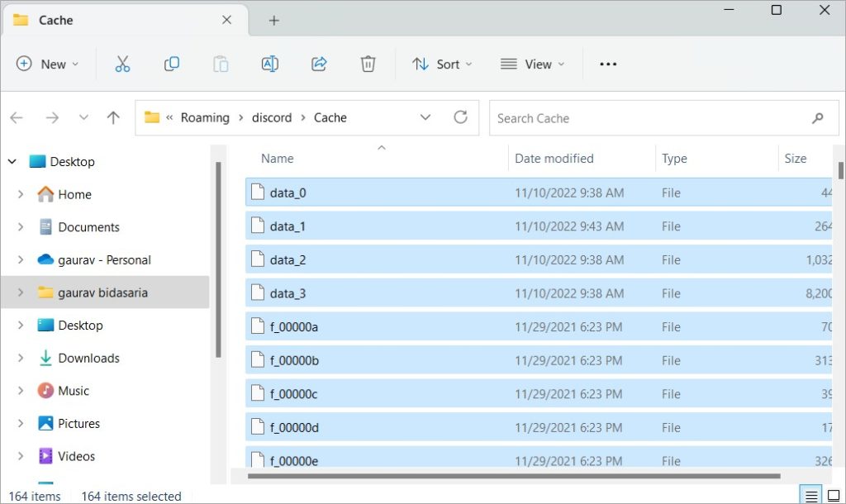Click the Roaming breadcrumb
The width and height of the screenshot is (846, 504).
click(x=205, y=117)
